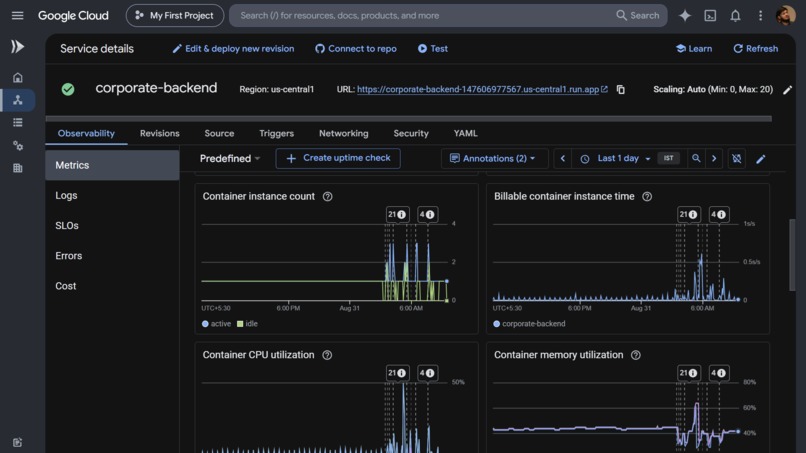The image size is (806, 453).
Task: Click the zoom magnifier icon in the metrics toolbar
Action: pyautogui.click(x=696, y=158)
